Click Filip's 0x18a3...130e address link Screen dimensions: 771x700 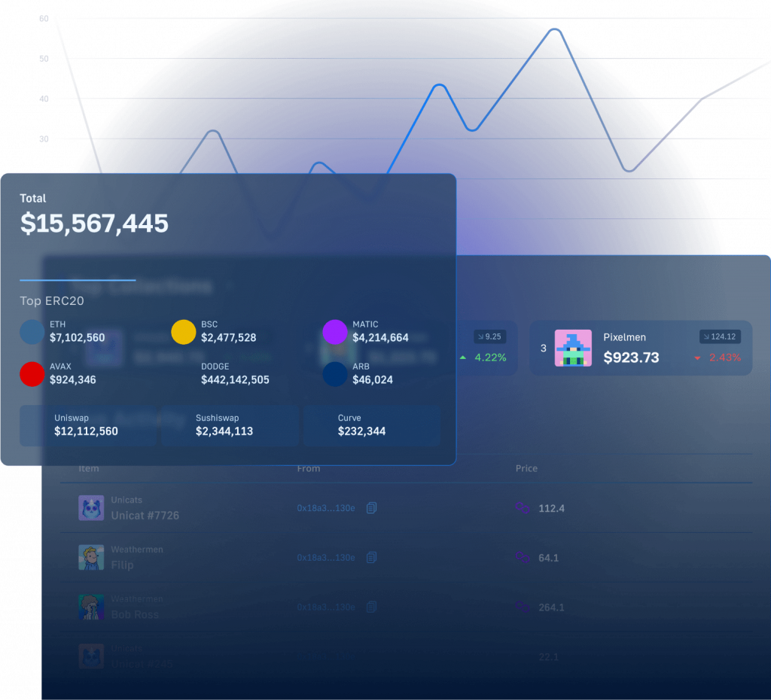click(326, 558)
